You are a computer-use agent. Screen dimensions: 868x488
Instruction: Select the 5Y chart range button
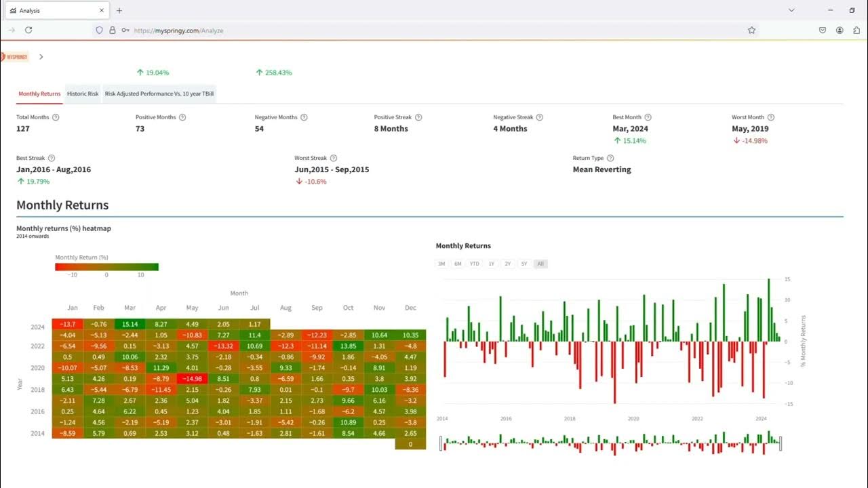(524, 264)
